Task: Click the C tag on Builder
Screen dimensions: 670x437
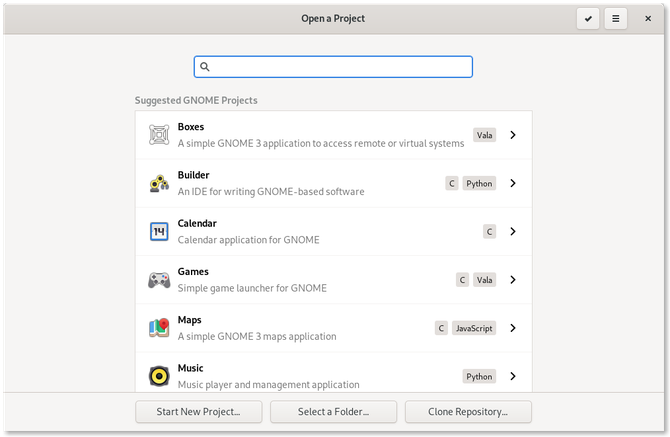Action: pos(452,183)
